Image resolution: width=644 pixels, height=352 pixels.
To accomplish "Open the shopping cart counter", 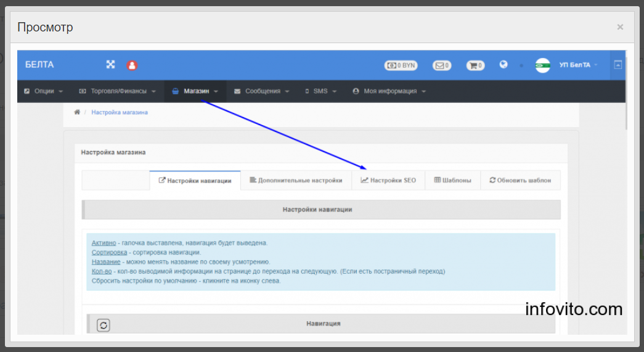I will point(475,65).
